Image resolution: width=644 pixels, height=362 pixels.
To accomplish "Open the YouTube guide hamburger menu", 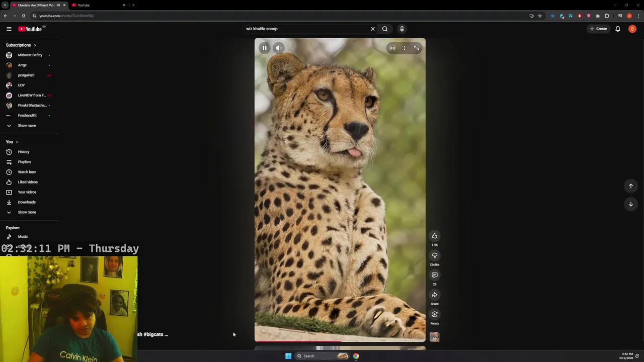I will 9,29.
